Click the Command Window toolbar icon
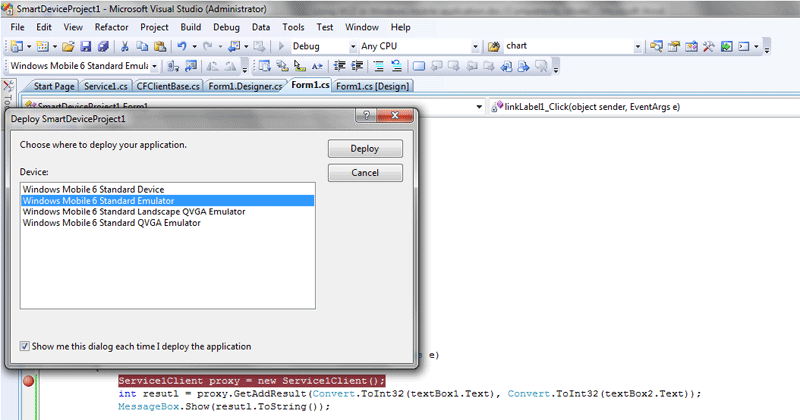Screen dimensions: 800x420 pyautogui.click(x=744, y=46)
